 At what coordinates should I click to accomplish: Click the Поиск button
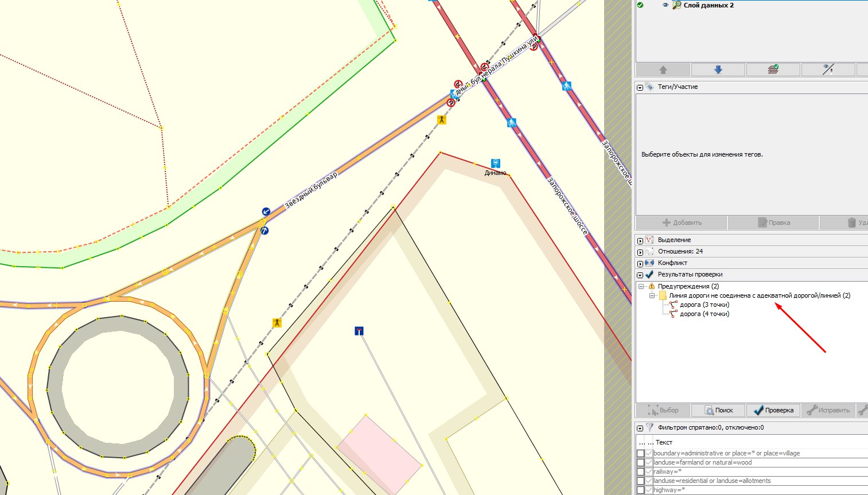point(718,410)
